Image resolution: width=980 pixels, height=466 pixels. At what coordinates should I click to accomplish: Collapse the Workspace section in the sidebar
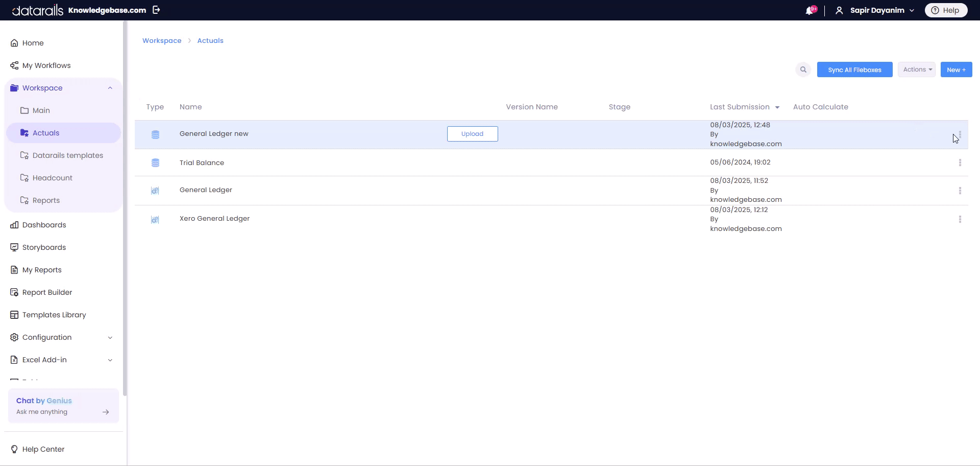110,88
